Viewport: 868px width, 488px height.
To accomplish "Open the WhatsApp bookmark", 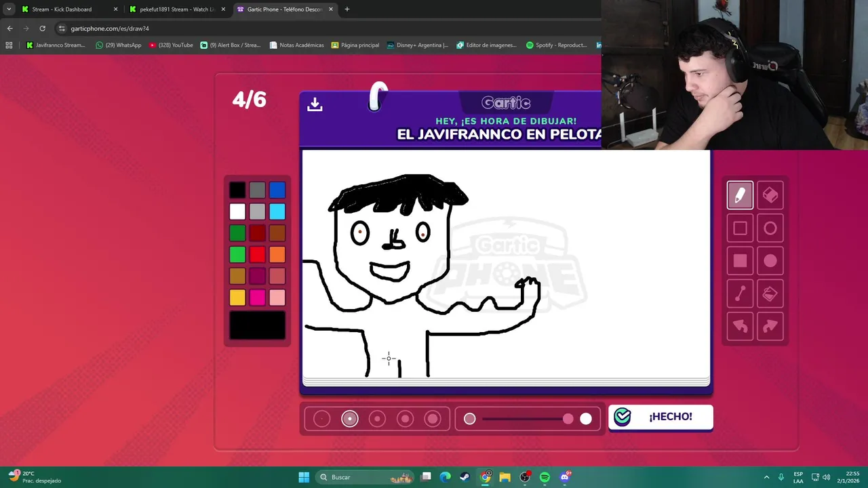I will tap(119, 45).
